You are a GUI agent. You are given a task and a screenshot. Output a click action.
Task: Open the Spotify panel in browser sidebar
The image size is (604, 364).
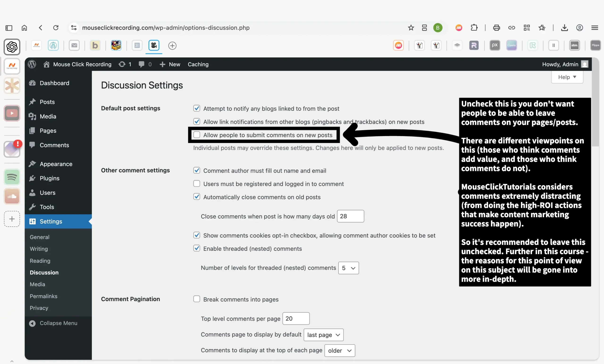click(12, 177)
